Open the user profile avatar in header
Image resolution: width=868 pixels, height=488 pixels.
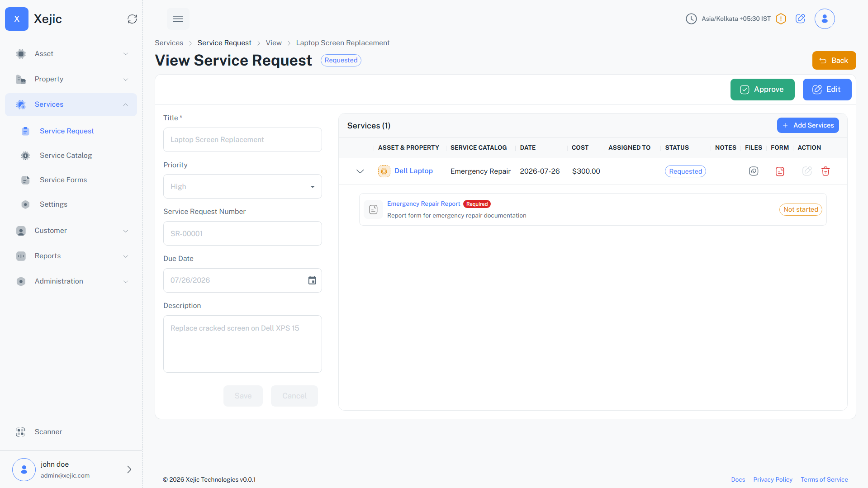tap(825, 19)
